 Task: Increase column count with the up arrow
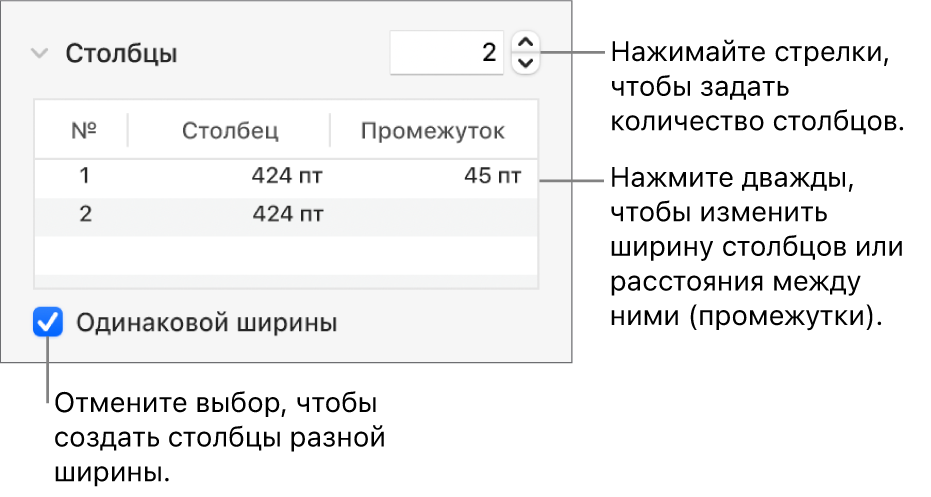(x=525, y=42)
